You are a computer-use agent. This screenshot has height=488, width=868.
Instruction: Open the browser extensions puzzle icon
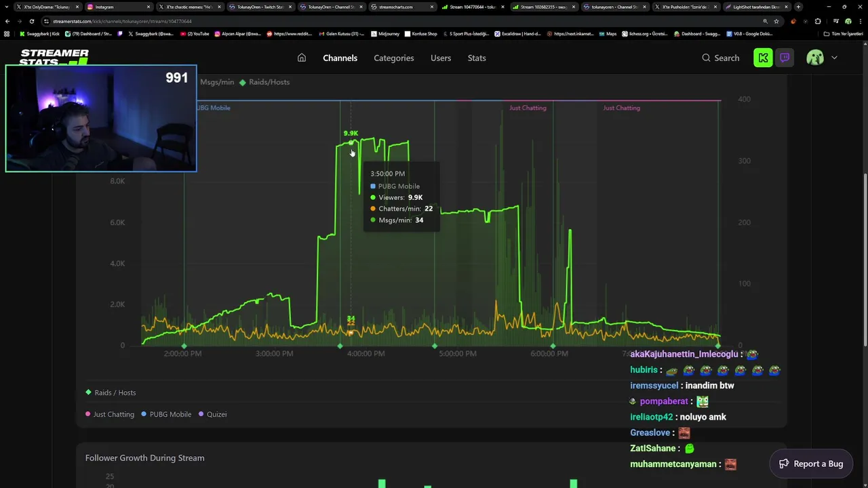point(817,21)
